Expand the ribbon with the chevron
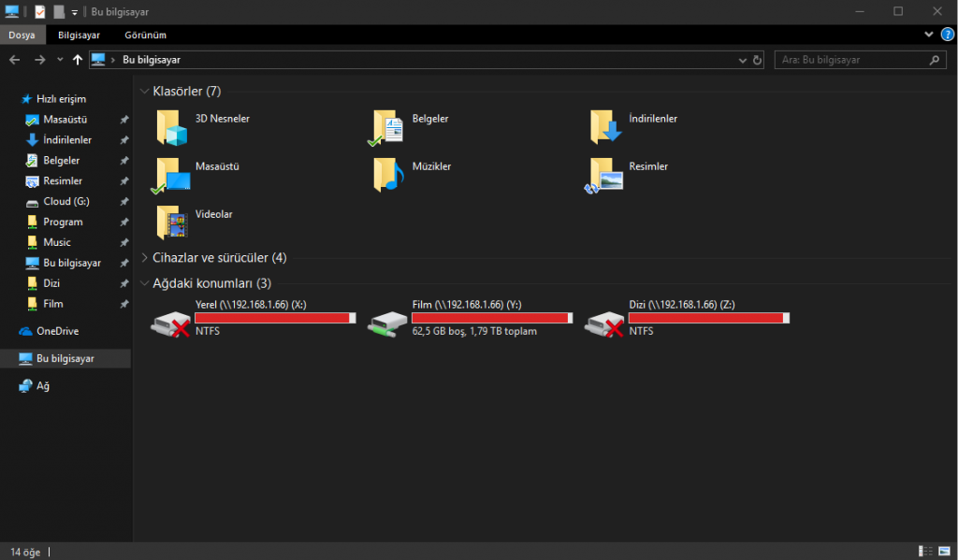This screenshot has height=560, width=958. 929,35
